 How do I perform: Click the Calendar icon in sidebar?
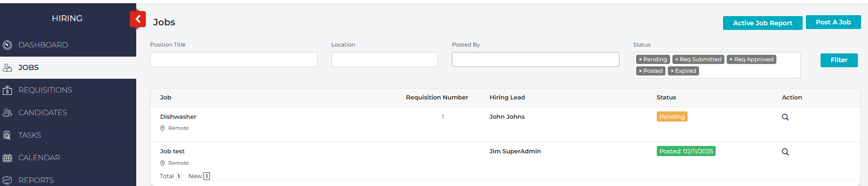click(x=7, y=158)
